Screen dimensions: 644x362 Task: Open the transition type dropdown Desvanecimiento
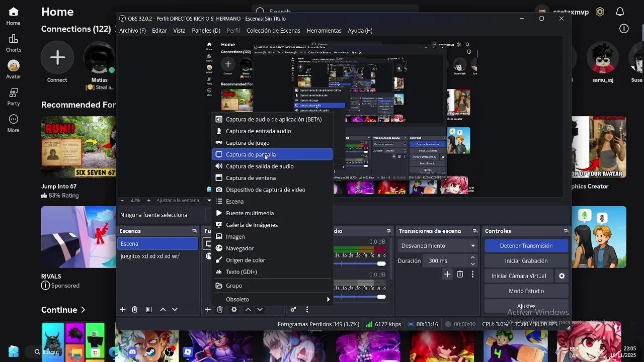(x=438, y=246)
